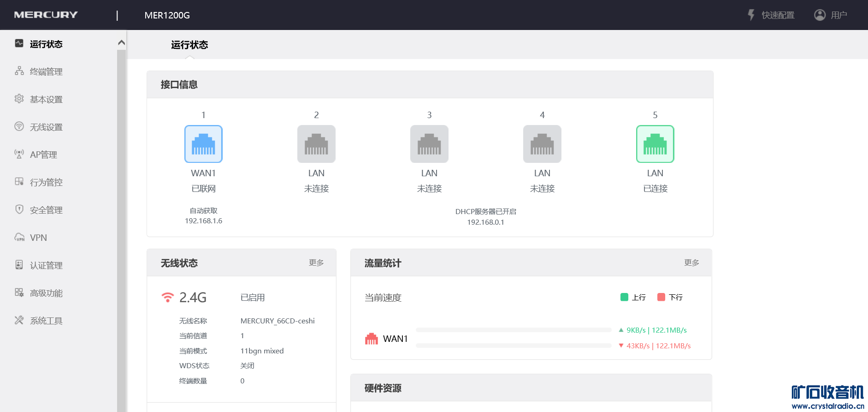The image size is (868, 412).
Task: Click the 行为管控 icon
Action: [19, 182]
